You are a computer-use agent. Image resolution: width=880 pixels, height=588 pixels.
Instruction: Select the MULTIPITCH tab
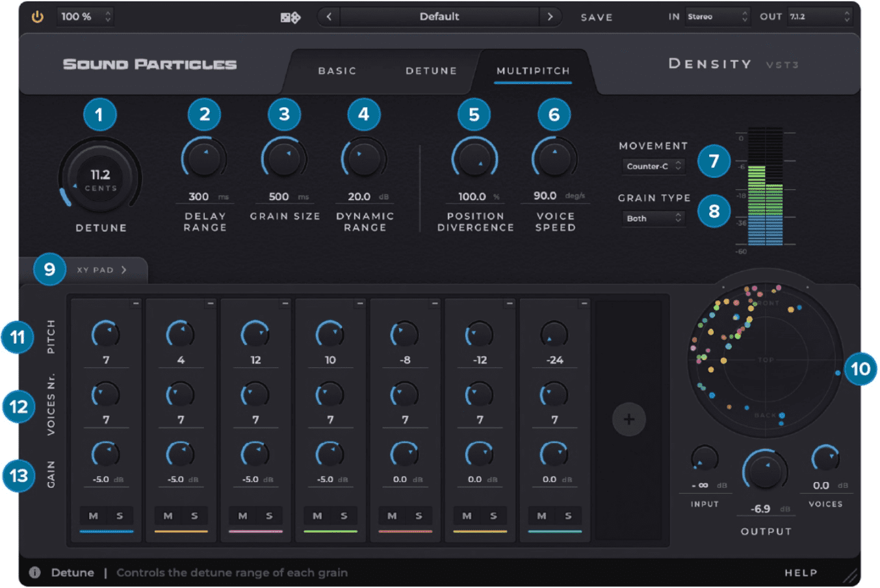click(x=533, y=71)
